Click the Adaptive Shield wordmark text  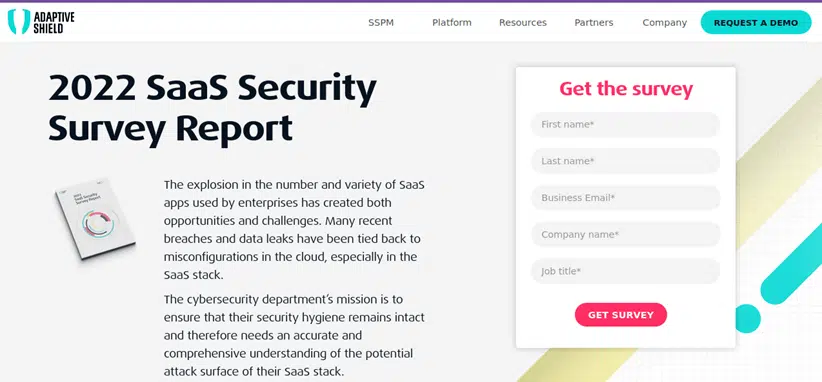(54, 22)
